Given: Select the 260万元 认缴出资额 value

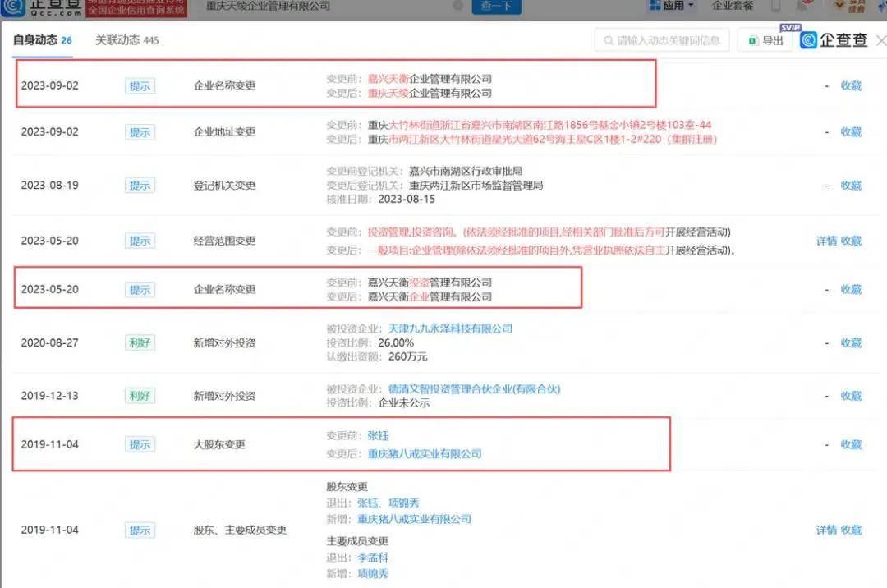Looking at the screenshot, I should (408, 356).
